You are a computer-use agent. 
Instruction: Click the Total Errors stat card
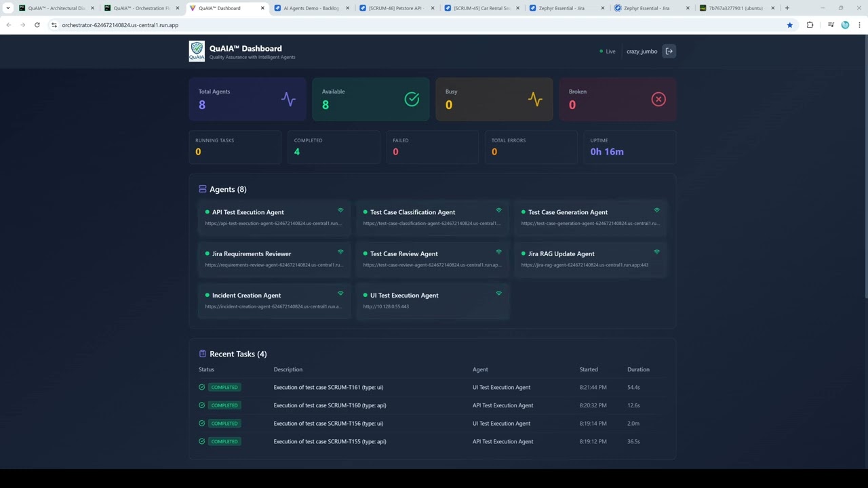(x=531, y=147)
